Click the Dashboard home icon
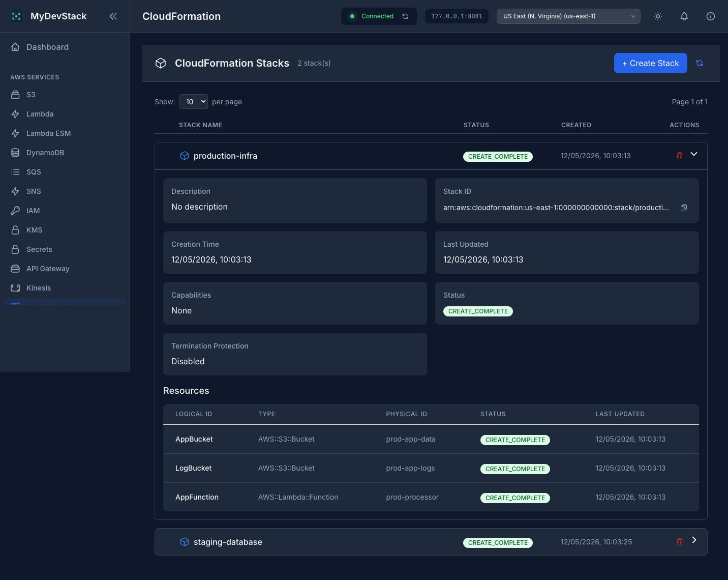 tap(15, 47)
